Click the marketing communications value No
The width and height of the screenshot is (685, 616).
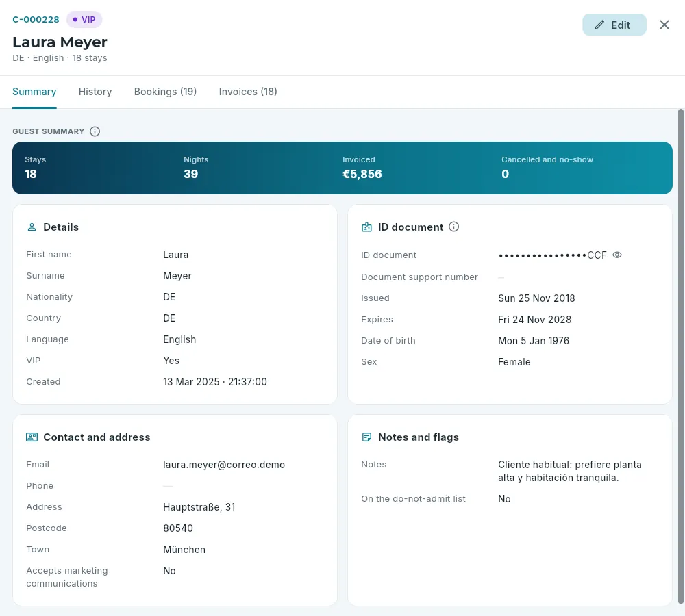point(169,571)
